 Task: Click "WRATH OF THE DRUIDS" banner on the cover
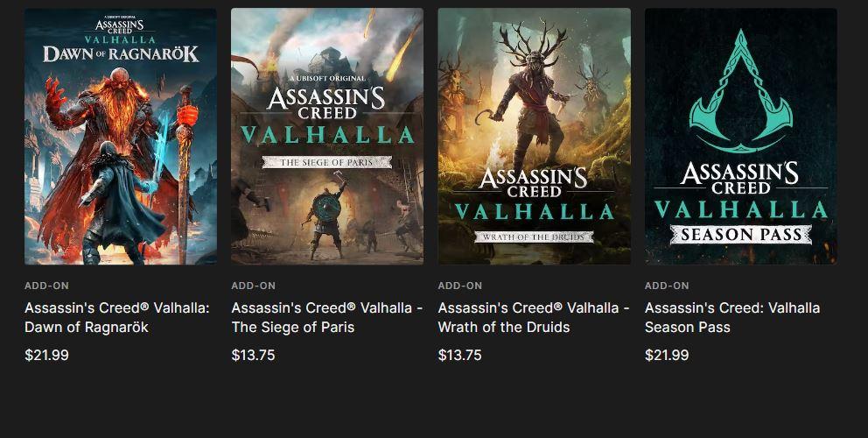tap(534, 237)
